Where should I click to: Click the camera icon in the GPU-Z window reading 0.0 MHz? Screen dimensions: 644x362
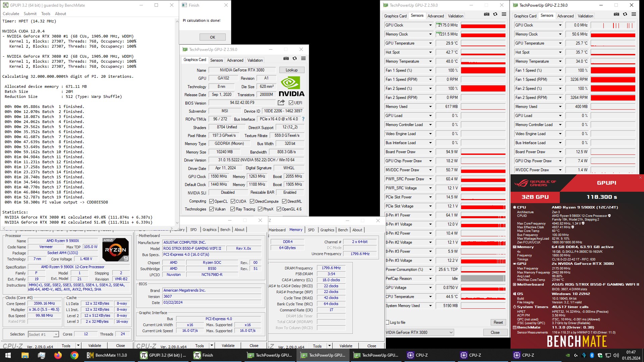(x=616, y=14)
